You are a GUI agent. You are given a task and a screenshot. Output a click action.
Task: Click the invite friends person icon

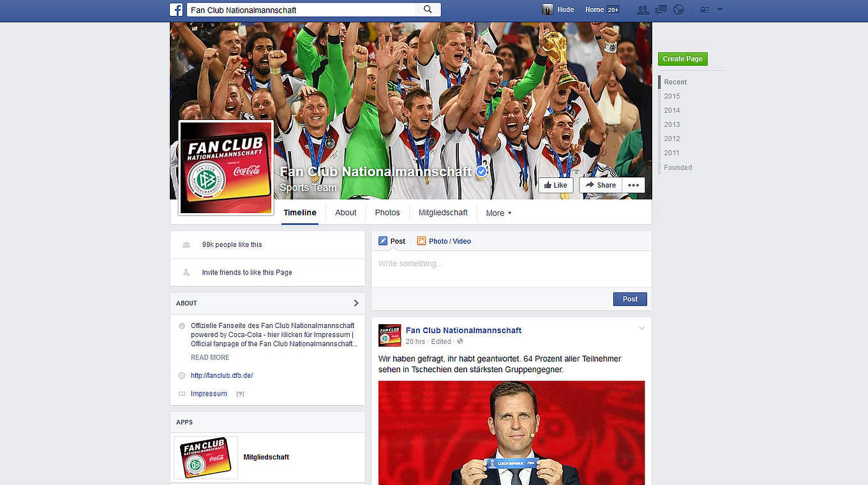pos(186,272)
